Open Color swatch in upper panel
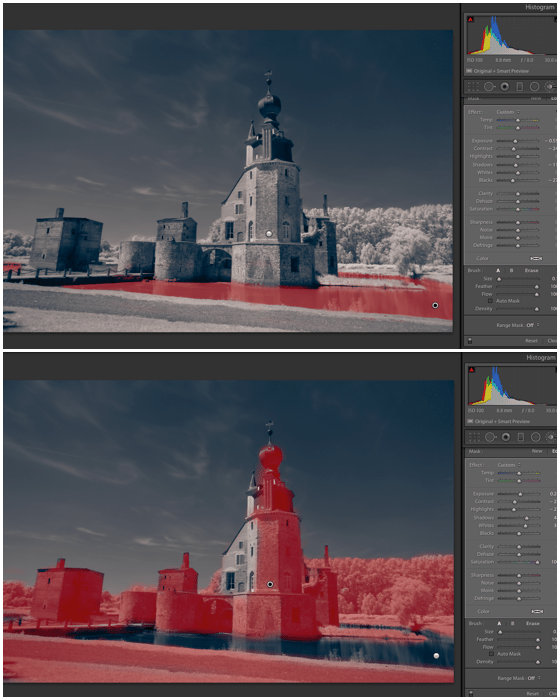 pyautogui.click(x=536, y=258)
